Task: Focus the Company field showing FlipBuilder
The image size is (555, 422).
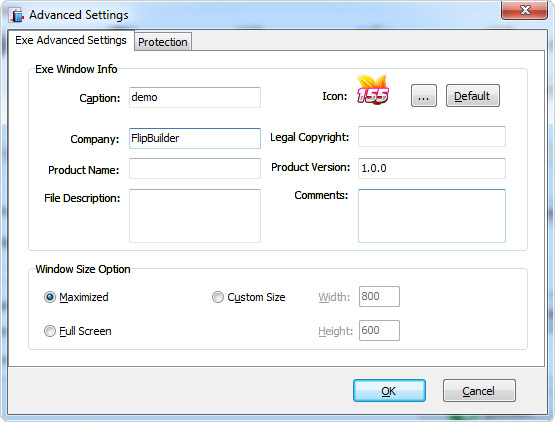Action: 195,138
